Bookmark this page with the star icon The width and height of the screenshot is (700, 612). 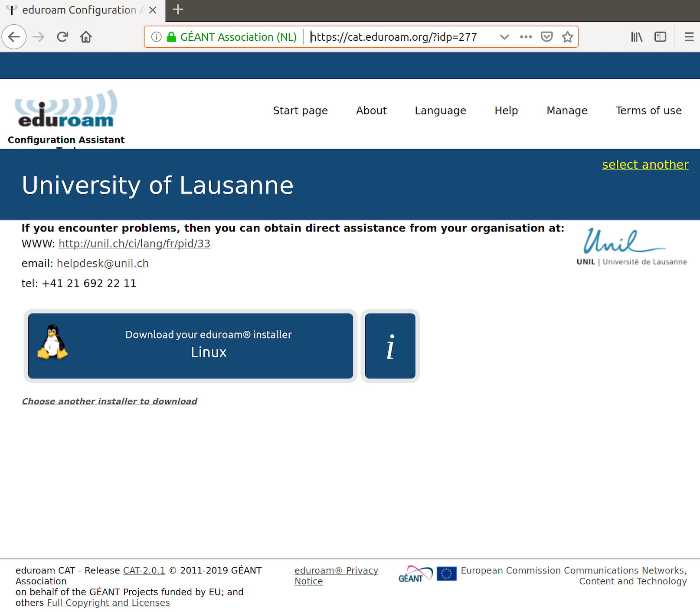pyautogui.click(x=567, y=37)
